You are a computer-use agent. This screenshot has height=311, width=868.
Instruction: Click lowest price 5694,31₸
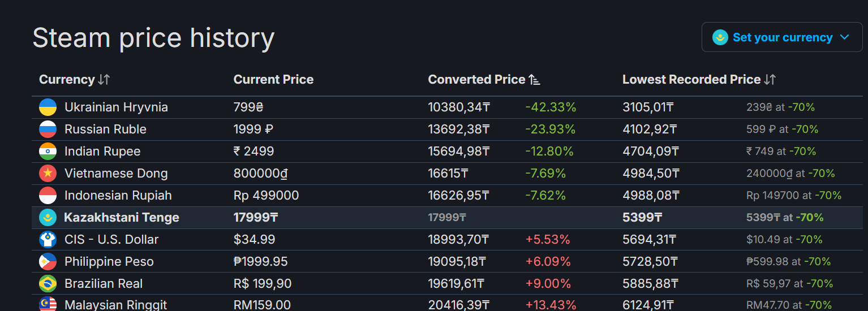tap(650, 239)
